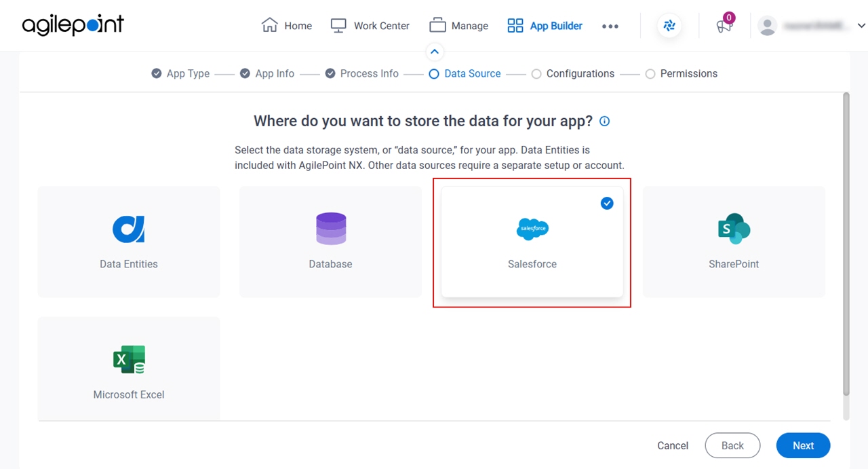Click the Process Info completed step check
The width and height of the screenshot is (868, 469).
coord(330,73)
